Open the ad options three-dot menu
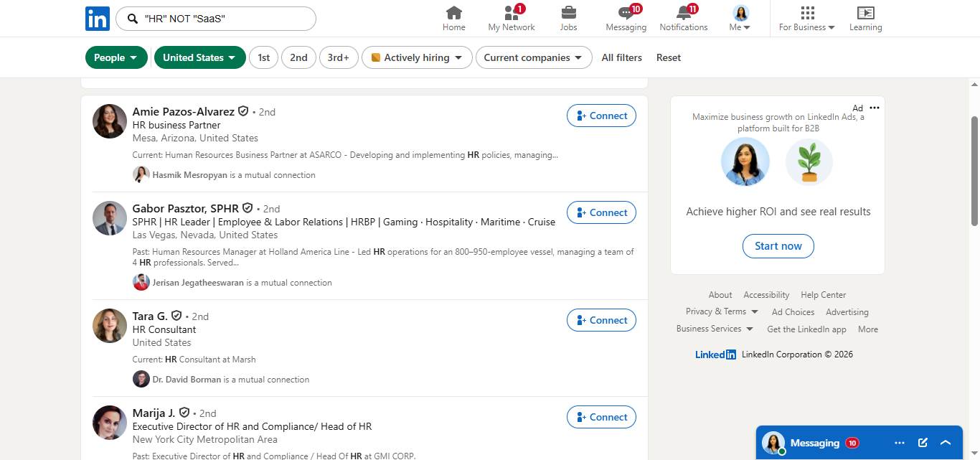 tap(874, 108)
